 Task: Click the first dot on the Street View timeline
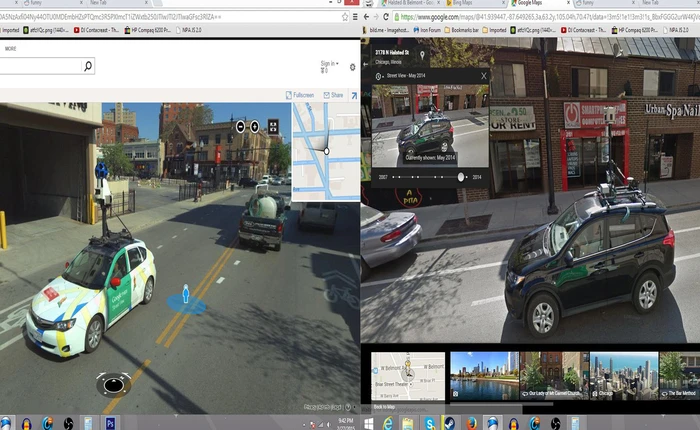click(x=393, y=177)
